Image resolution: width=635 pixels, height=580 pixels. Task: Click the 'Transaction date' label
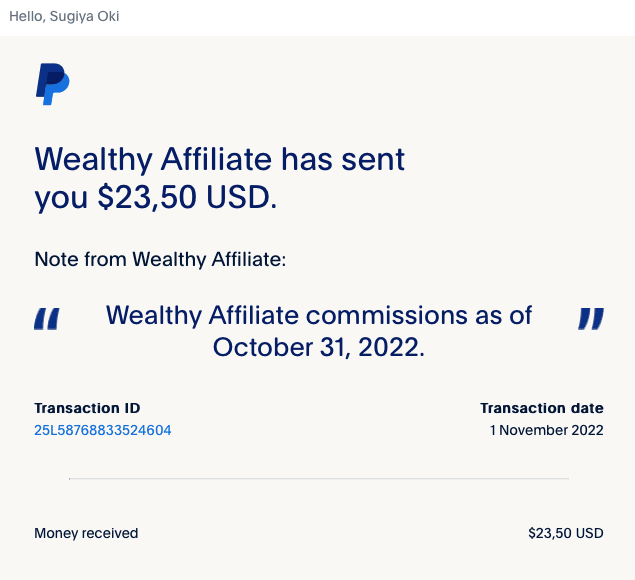pos(542,408)
